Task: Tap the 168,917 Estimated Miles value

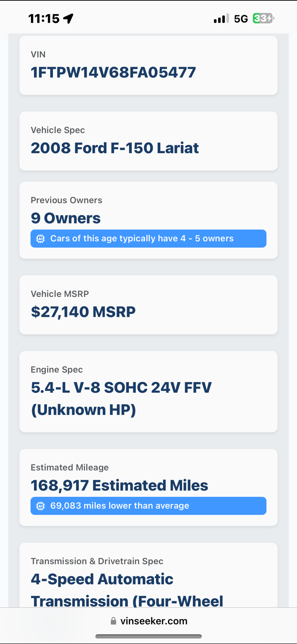Action: point(119,486)
